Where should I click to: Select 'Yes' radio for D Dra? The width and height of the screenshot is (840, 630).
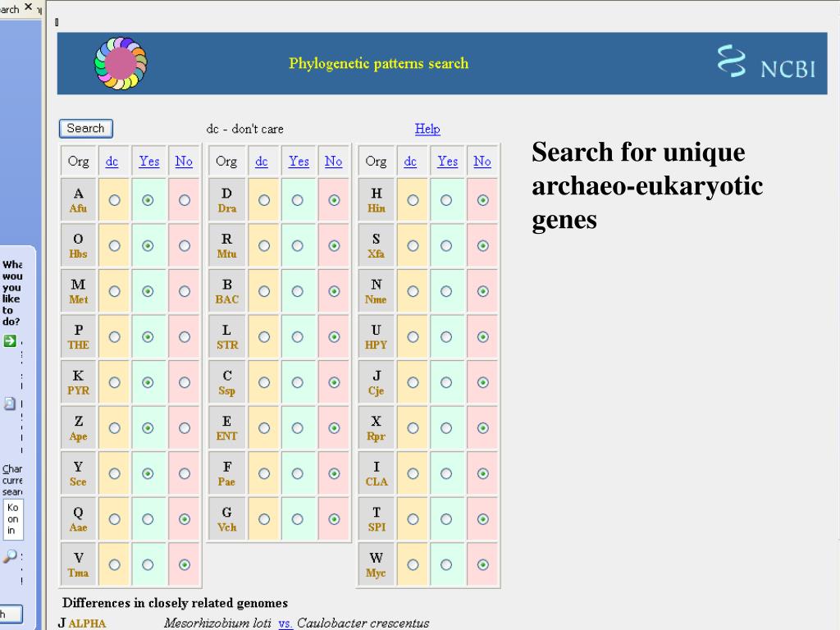coord(297,200)
